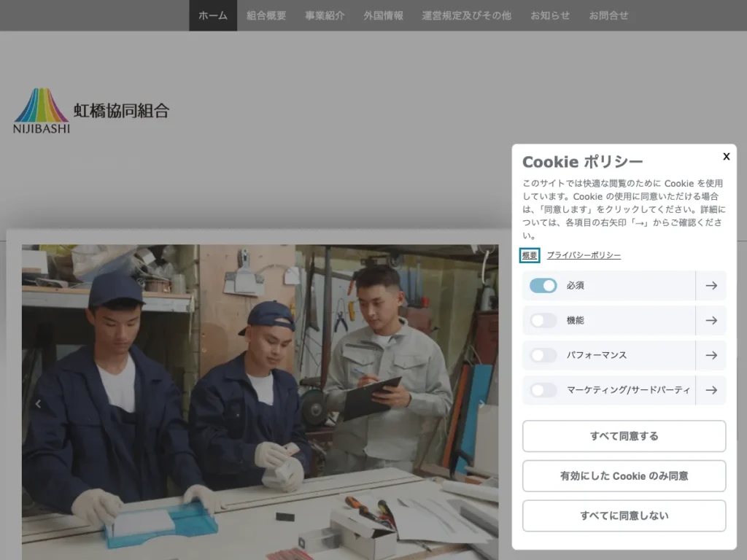
Task: Click the Cookie ポリシー heading
Action: (583, 162)
